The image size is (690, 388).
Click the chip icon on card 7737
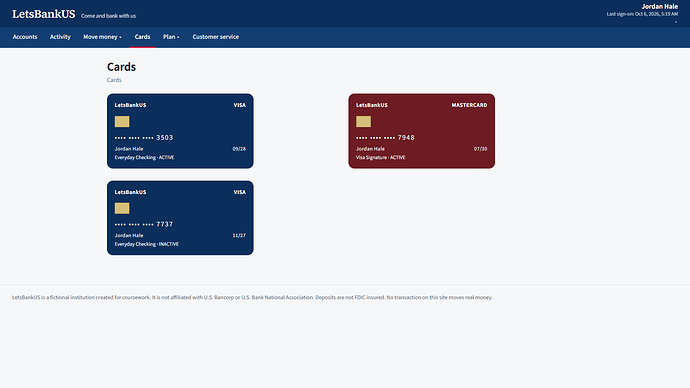pos(122,208)
